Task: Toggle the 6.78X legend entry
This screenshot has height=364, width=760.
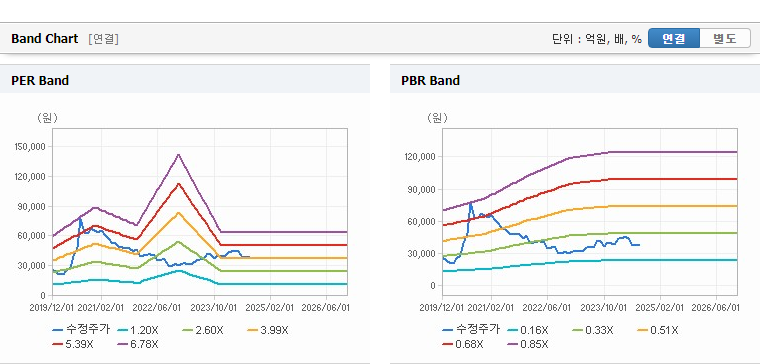Action: click(x=138, y=344)
